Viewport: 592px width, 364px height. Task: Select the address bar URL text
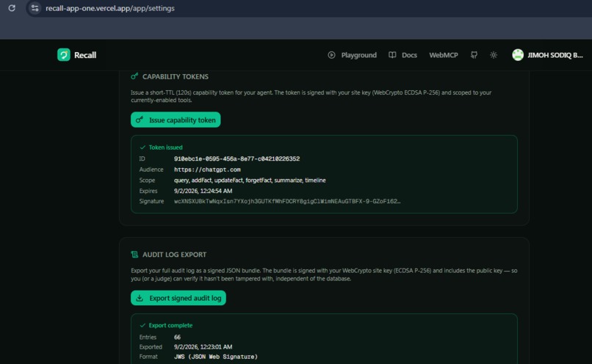tap(110, 8)
